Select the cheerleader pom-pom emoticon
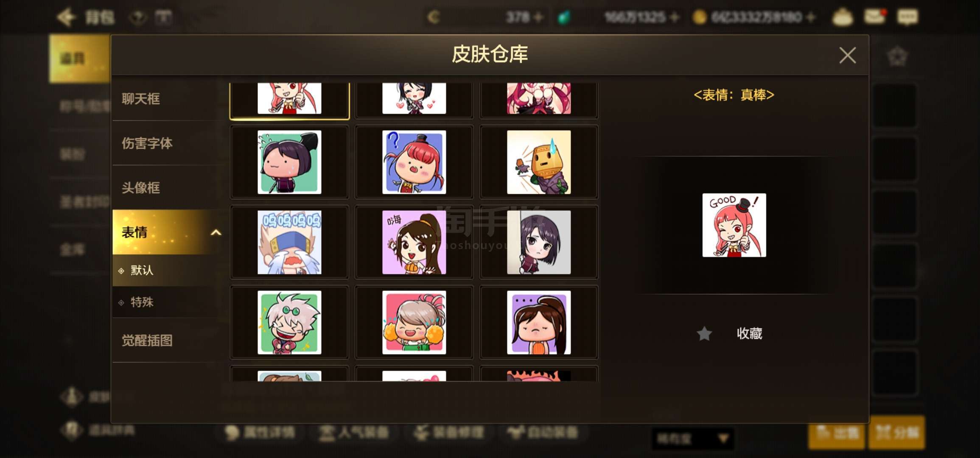This screenshot has width=980, height=458. point(414,322)
